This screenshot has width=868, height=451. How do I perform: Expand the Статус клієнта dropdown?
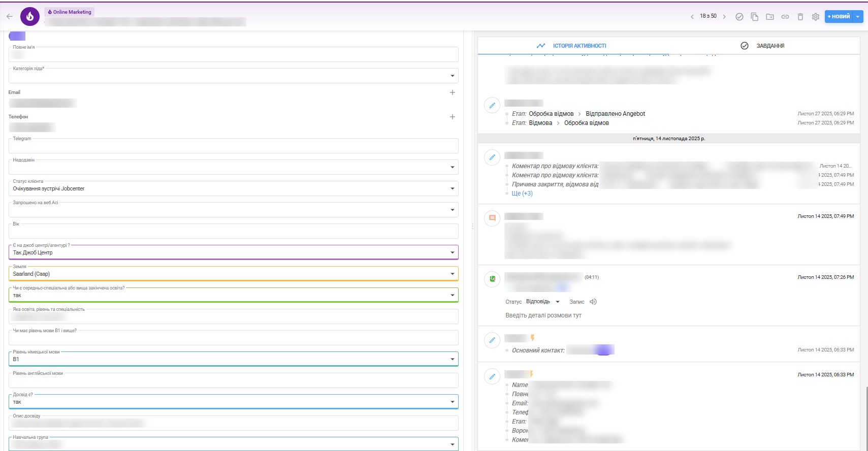tap(234, 188)
